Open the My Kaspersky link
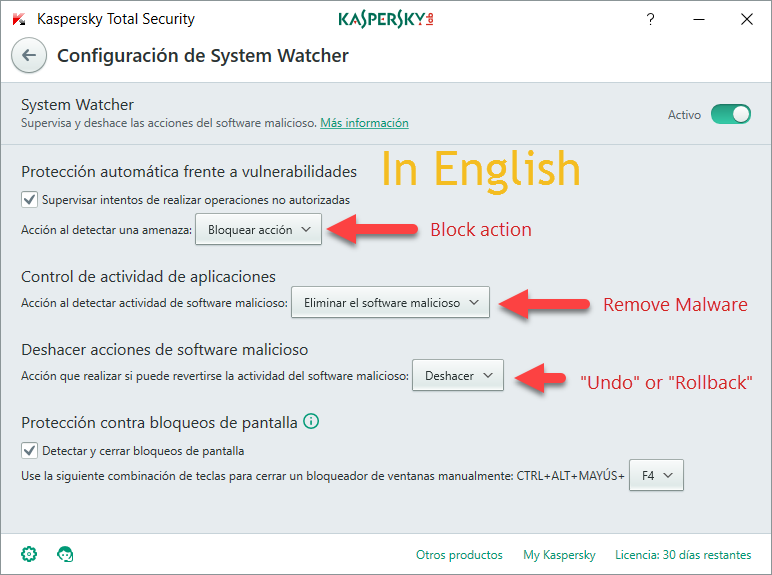772x575 pixels. tap(559, 555)
